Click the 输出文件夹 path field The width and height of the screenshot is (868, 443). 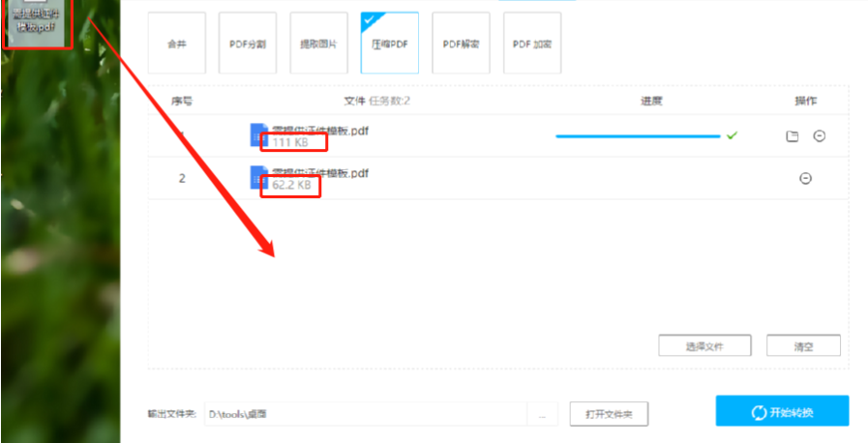coord(366,414)
